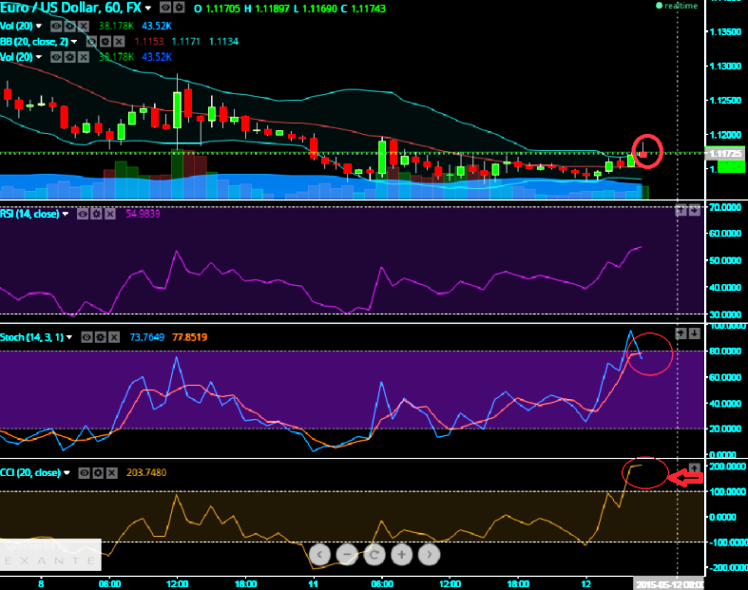Move the RSI pane down

(695, 210)
